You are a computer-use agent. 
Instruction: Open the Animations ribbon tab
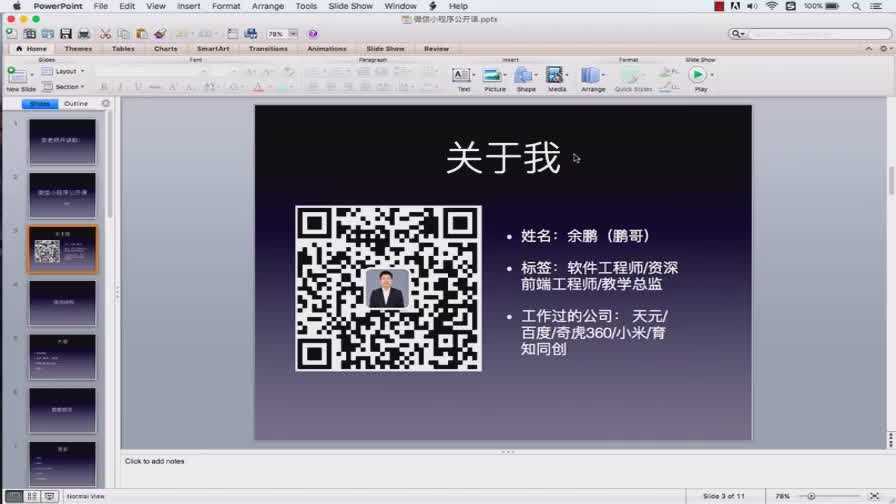(x=327, y=49)
